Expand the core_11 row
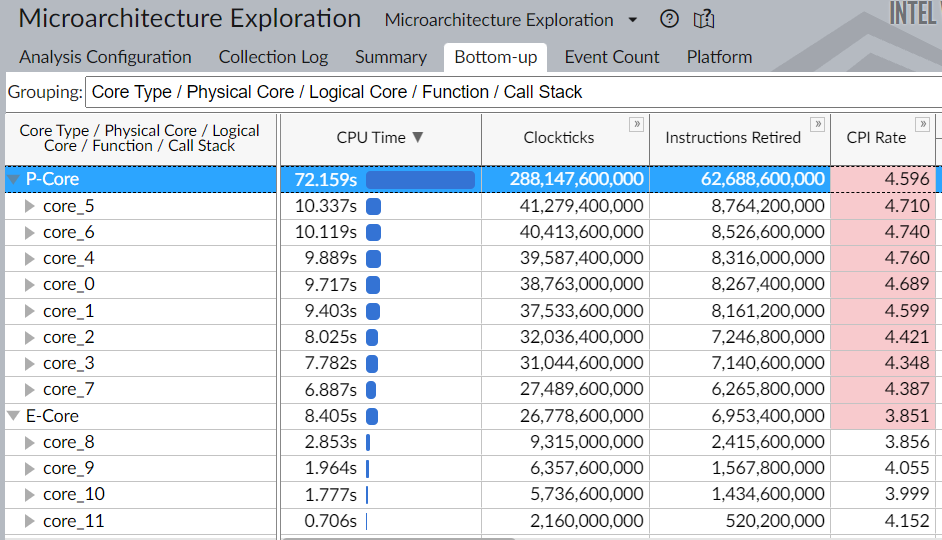 30,521
